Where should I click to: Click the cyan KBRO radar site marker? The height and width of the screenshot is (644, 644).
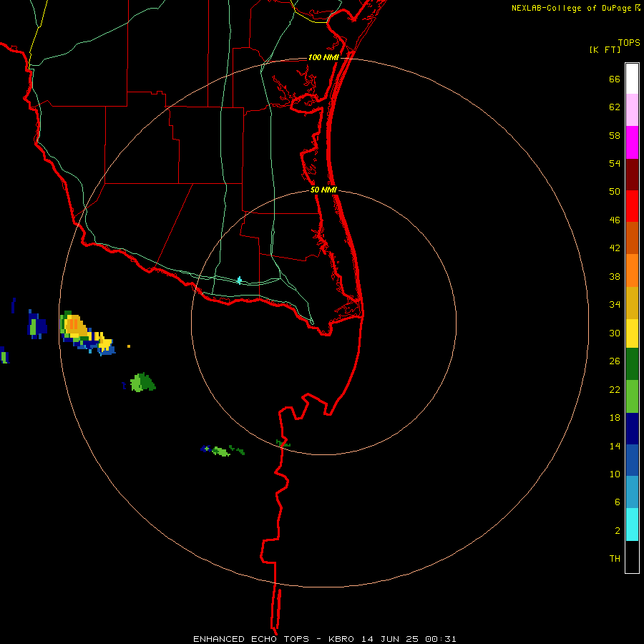tap(240, 280)
